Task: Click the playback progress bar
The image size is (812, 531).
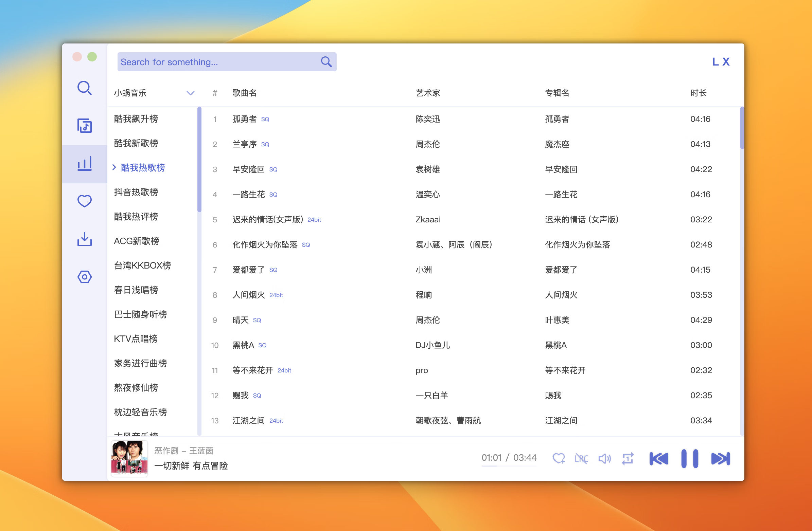Action: pos(509,466)
